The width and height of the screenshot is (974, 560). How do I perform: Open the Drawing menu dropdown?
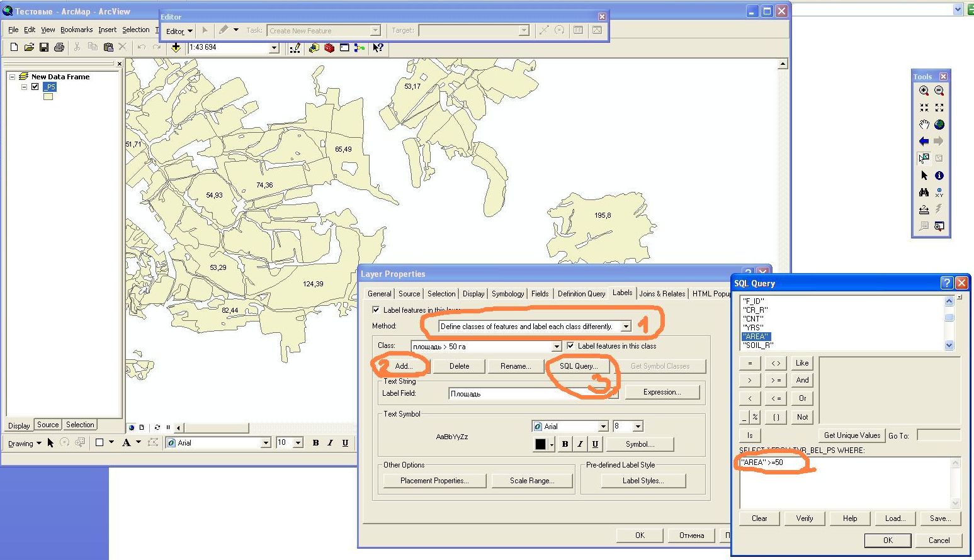[x=25, y=443]
